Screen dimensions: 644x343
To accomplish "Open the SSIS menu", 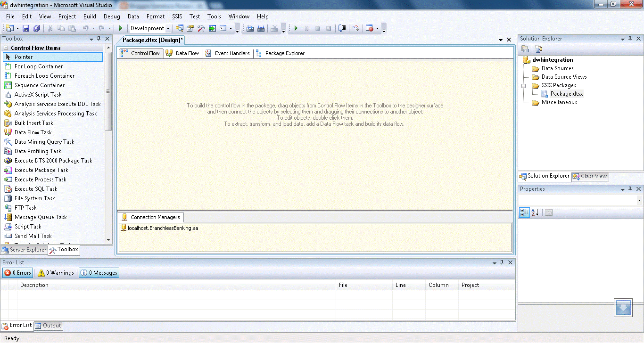I will coord(177,16).
